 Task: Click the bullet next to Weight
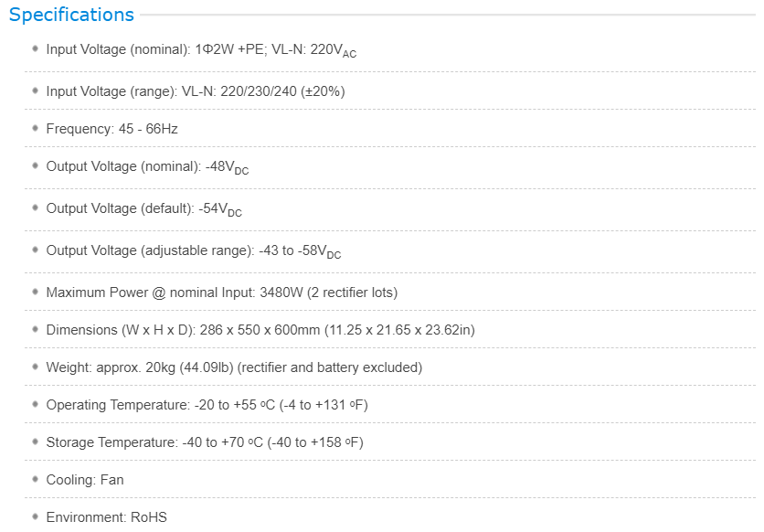(x=35, y=367)
